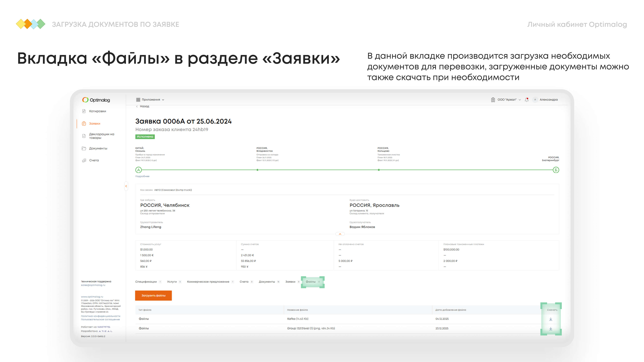Open the ООО "Ареал" company dropdown
This screenshot has width=644, height=362.
click(507, 100)
